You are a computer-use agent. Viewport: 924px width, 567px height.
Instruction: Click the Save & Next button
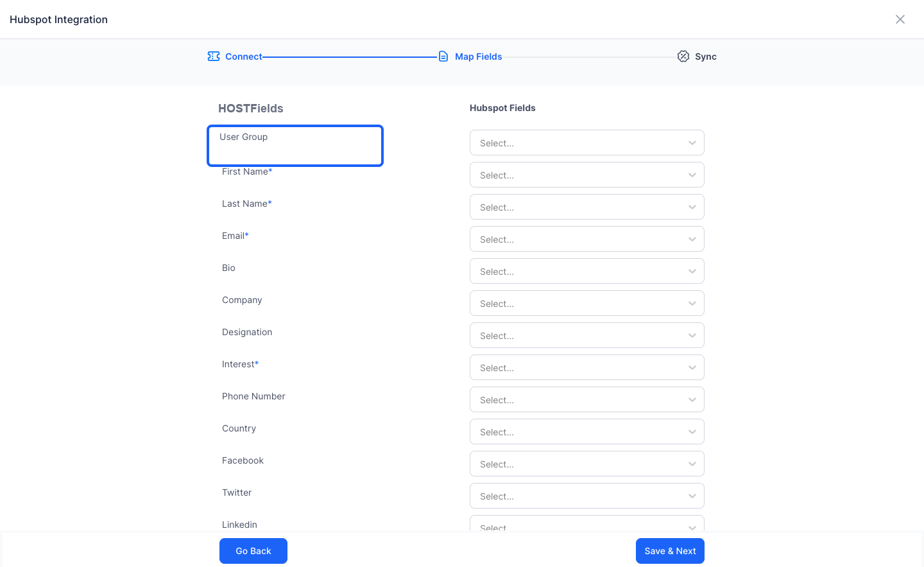tap(670, 551)
